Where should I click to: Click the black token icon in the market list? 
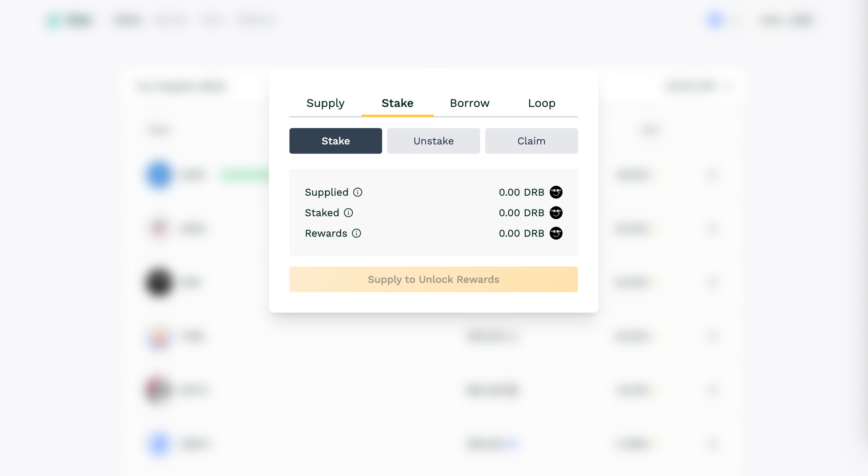point(158,282)
